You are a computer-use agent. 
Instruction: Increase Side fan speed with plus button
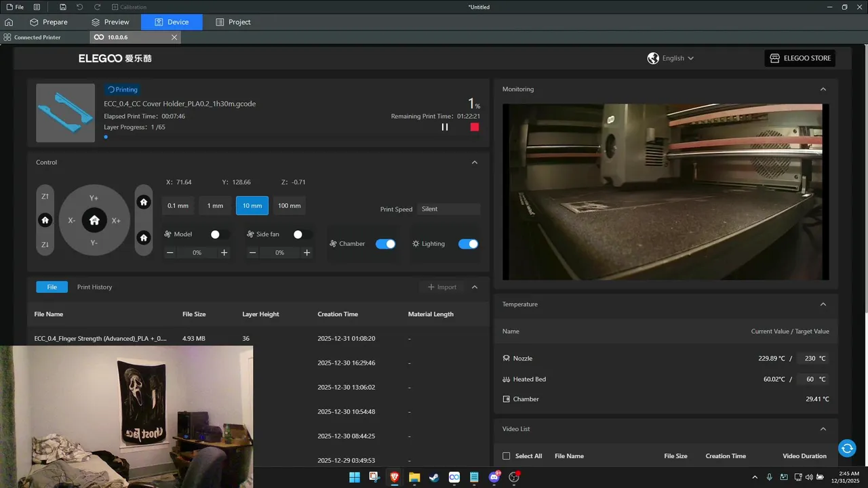tap(307, 253)
